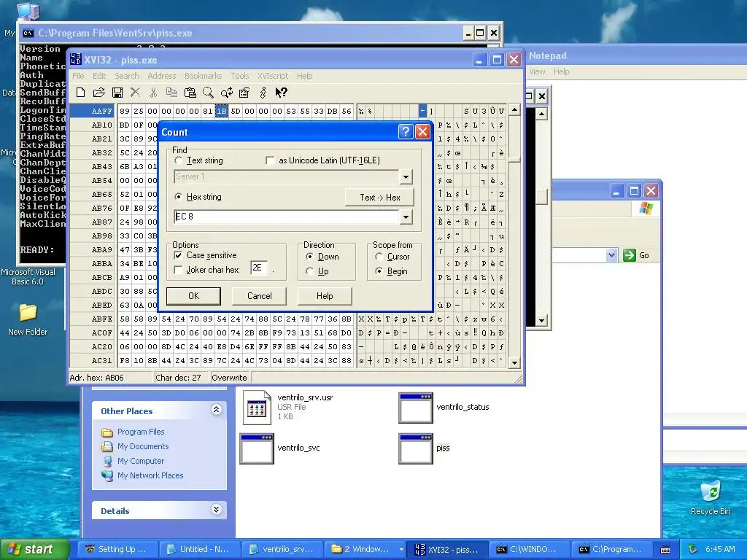Click the Windows flag logo in Explorer window
The width and height of the screenshot is (747, 560).
646,209
